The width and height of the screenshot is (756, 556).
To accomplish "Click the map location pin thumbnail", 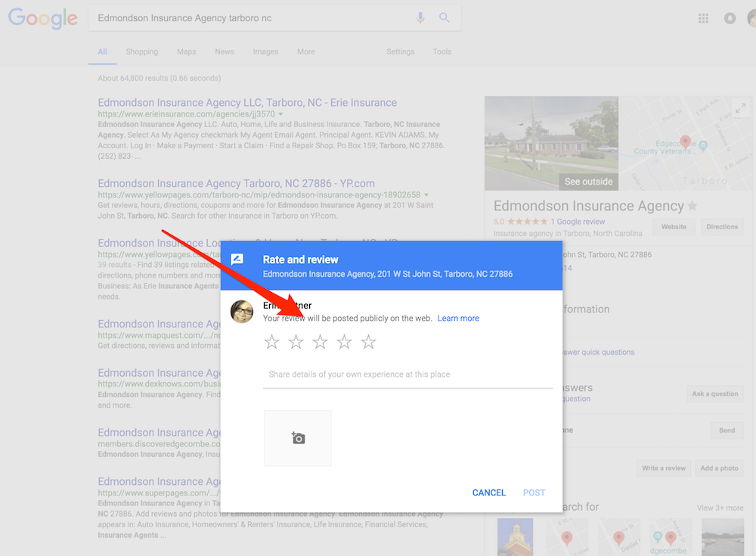I will (685, 142).
